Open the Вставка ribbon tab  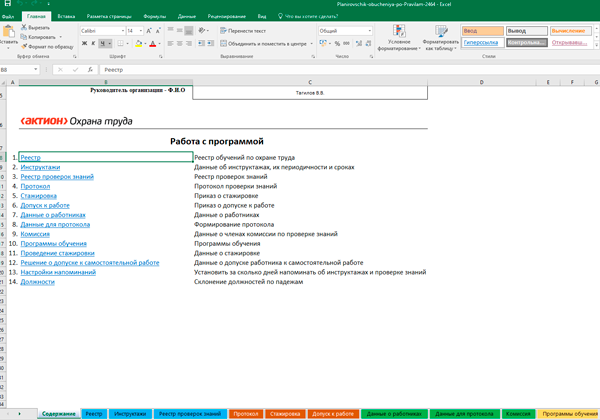click(66, 17)
